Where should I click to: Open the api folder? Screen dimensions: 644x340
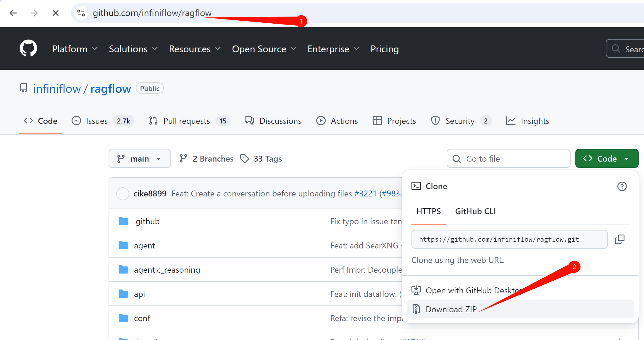coord(139,294)
